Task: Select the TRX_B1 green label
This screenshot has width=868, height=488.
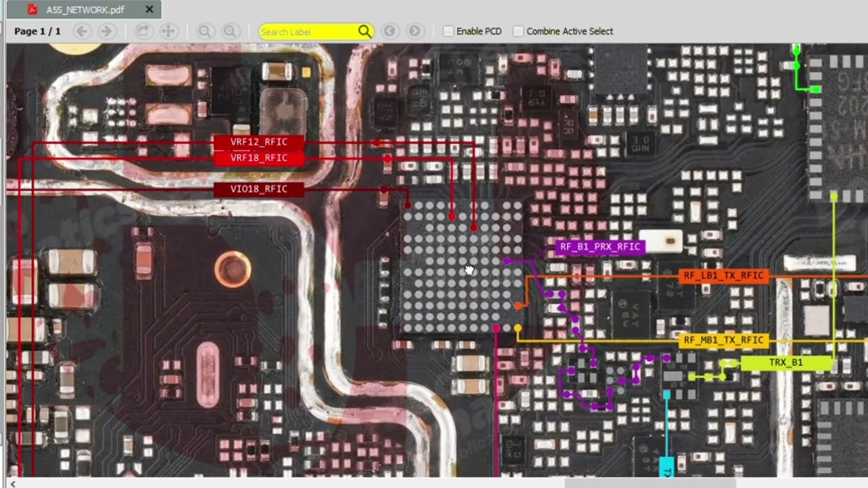Action: pos(786,363)
